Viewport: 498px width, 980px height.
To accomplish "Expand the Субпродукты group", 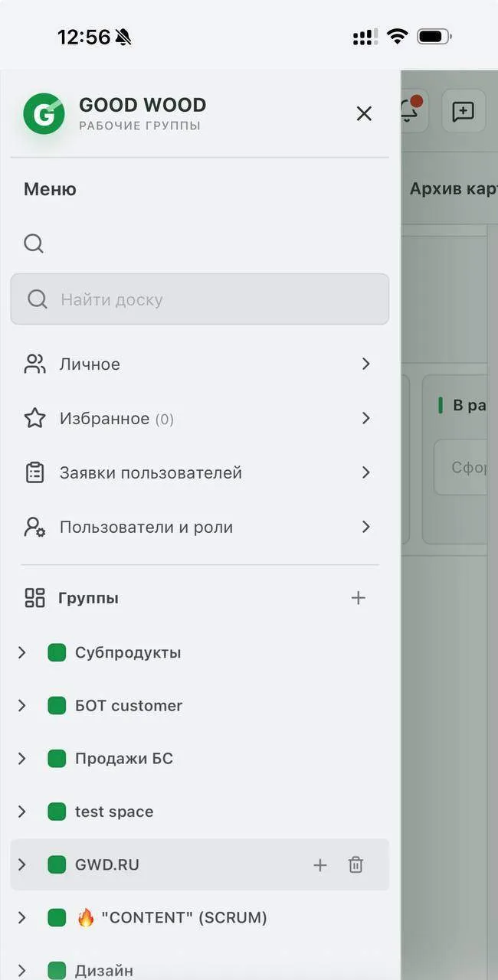I will click(22, 652).
